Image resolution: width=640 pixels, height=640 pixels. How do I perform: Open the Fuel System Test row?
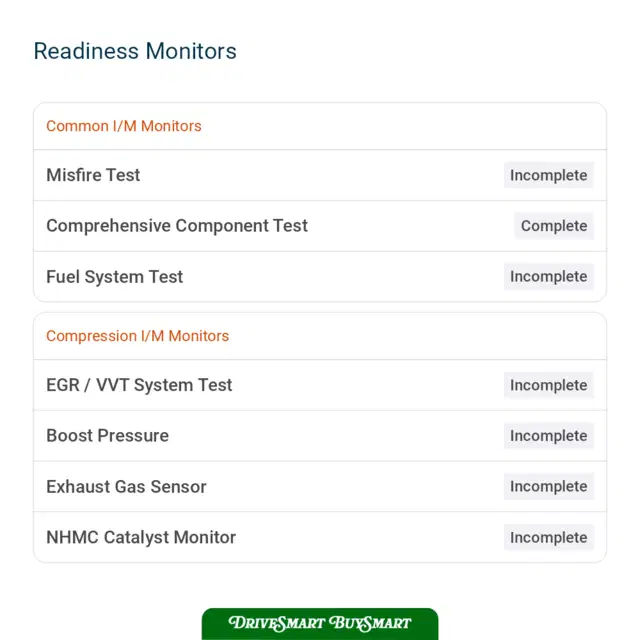pyautogui.click(x=320, y=277)
